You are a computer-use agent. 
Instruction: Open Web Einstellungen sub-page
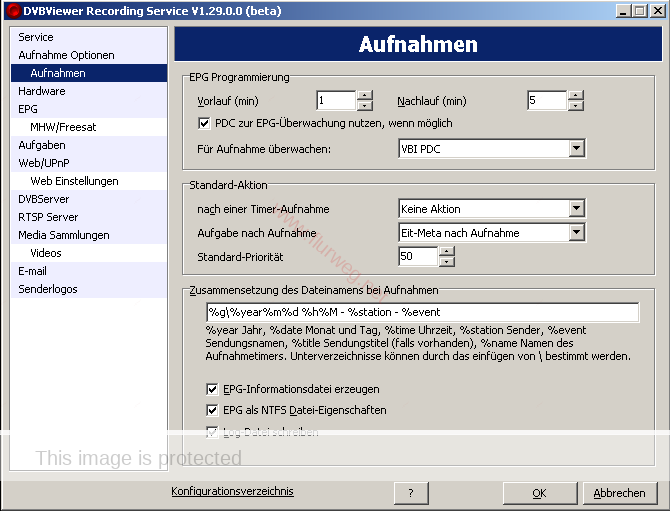click(x=89, y=181)
